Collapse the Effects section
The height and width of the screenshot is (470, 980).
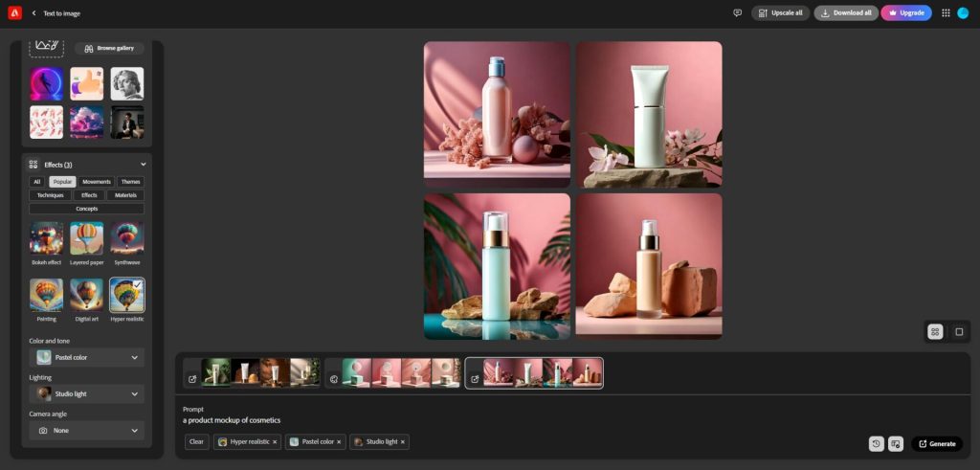tap(144, 165)
